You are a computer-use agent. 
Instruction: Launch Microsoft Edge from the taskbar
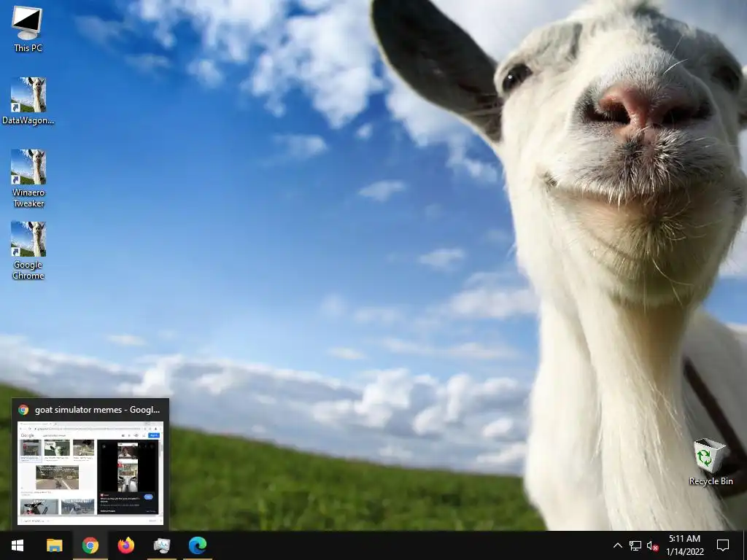[x=197, y=545]
